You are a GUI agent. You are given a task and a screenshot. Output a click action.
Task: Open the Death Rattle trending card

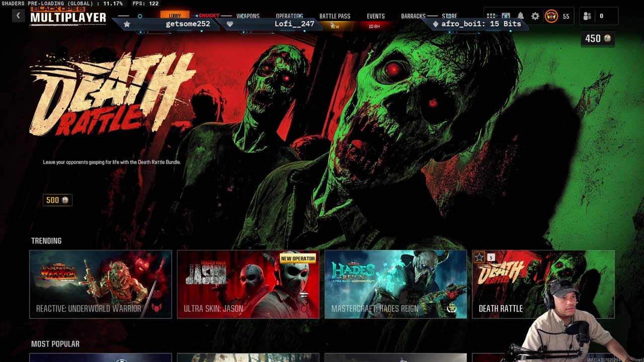[543, 284]
